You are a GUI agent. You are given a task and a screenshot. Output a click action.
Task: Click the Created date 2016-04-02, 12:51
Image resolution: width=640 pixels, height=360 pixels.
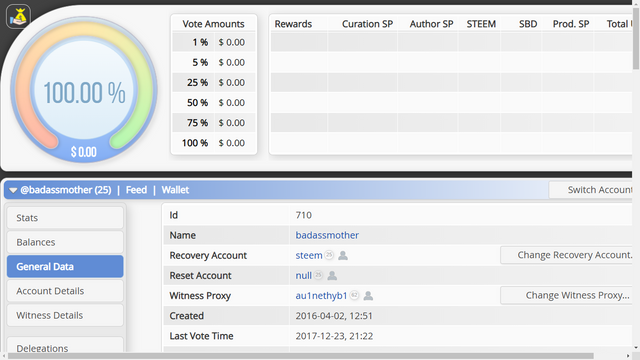coord(334,316)
